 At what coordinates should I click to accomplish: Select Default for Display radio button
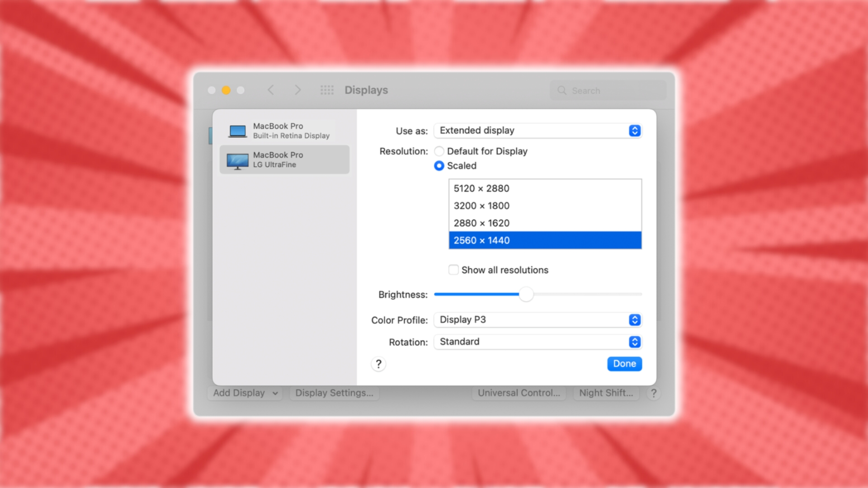point(439,151)
